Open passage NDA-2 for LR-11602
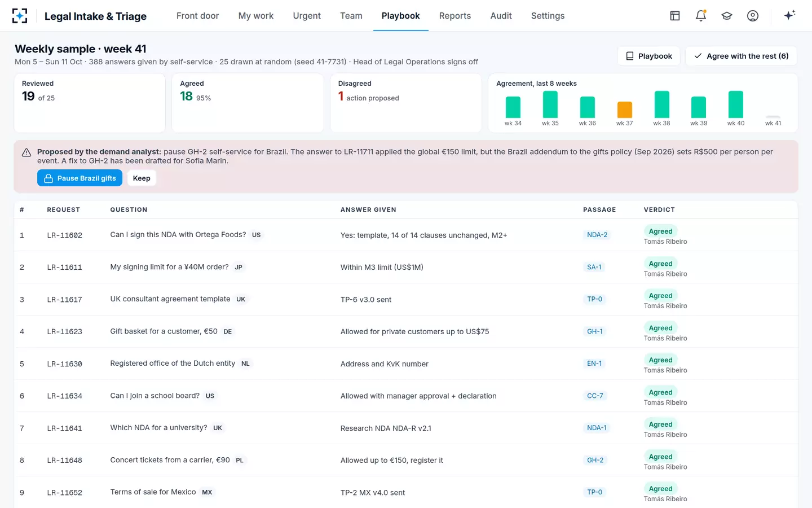 point(597,235)
